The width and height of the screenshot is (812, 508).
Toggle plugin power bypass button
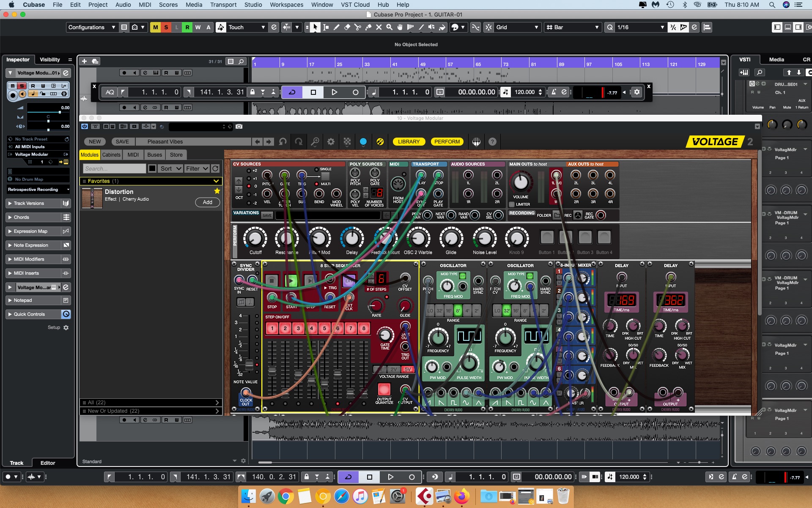coord(85,127)
